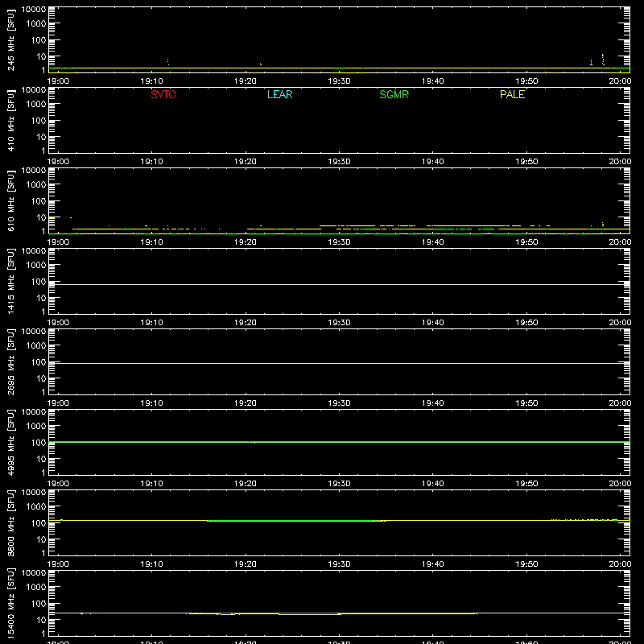Click the 1000 tick label of the 410 MHz plot
The height and width of the screenshot is (644, 644).
click(x=36, y=105)
